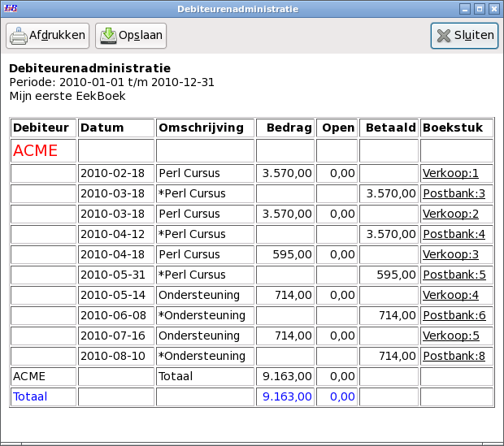Click the EB application icon in title bar
The height and width of the screenshot is (446, 504).
[11, 9]
